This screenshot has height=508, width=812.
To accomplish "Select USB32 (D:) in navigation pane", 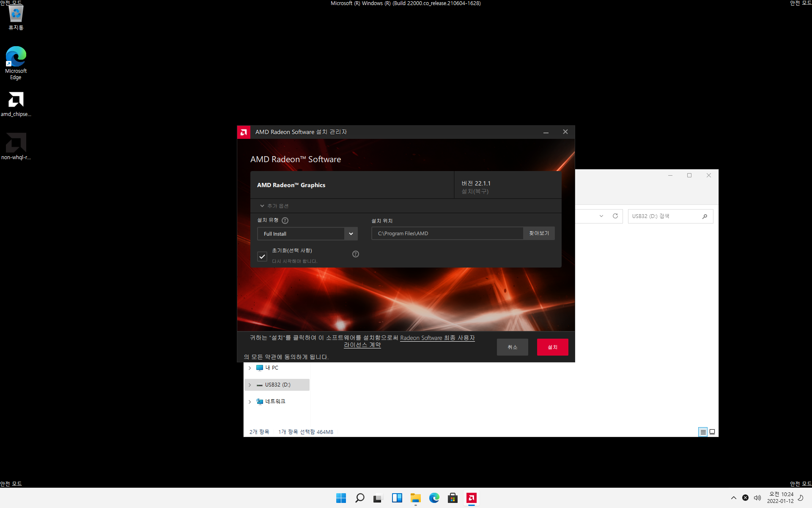I will point(277,385).
